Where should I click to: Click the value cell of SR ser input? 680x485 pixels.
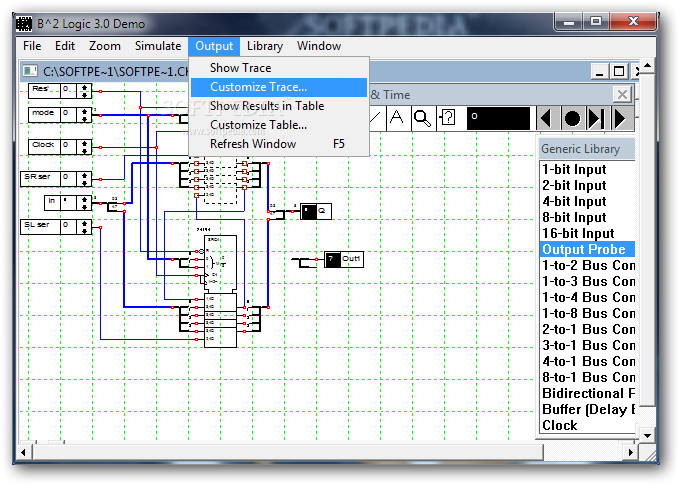tap(68, 179)
